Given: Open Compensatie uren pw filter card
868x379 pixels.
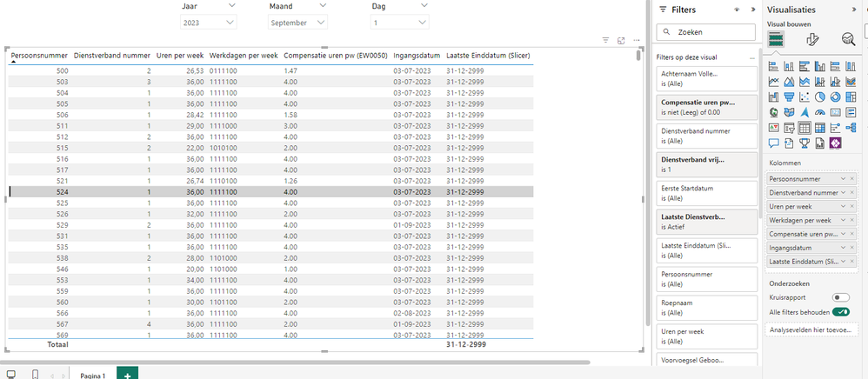Looking at the screenshot, I should [x=706, y=107].
